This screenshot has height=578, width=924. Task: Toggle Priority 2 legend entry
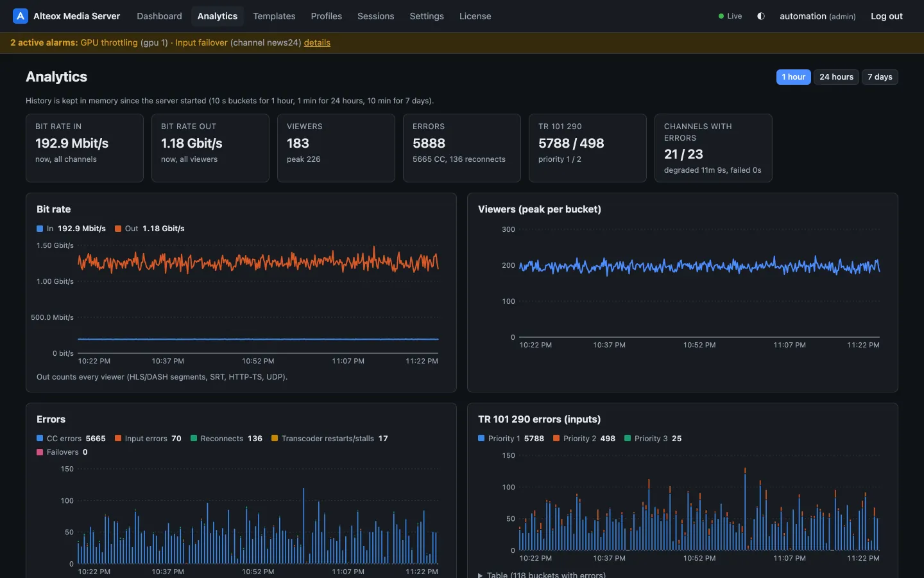click(x=584, y=439)
